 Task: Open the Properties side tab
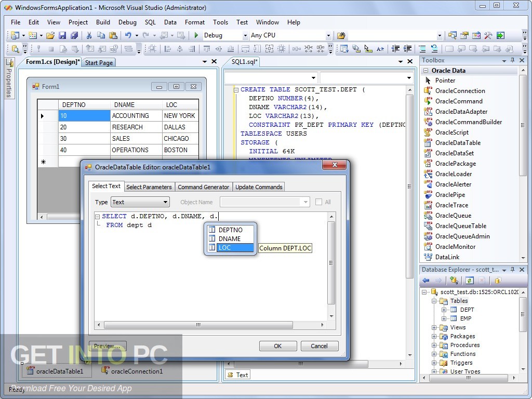click(x=9, y=78)
